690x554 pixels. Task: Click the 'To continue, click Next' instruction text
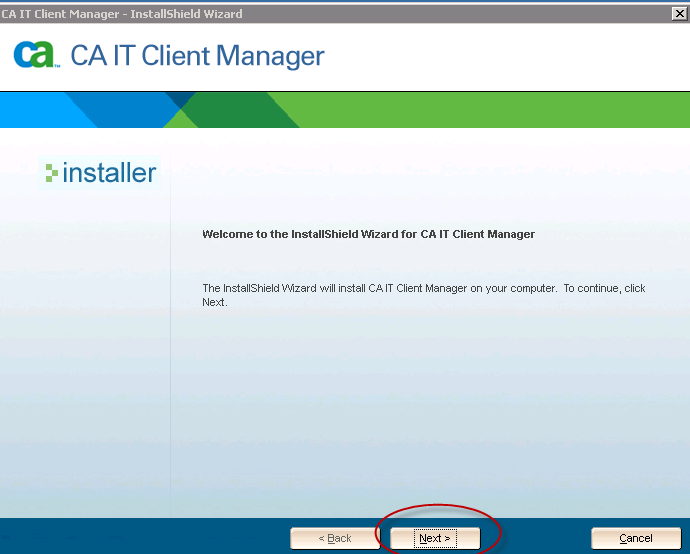click(x=424, y=295)
